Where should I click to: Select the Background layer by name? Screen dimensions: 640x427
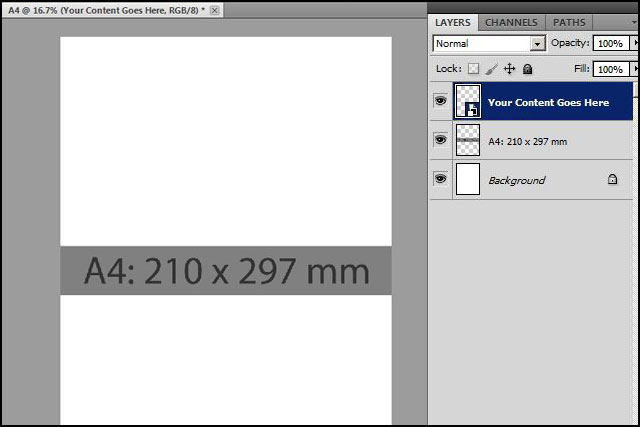(516, 180)
